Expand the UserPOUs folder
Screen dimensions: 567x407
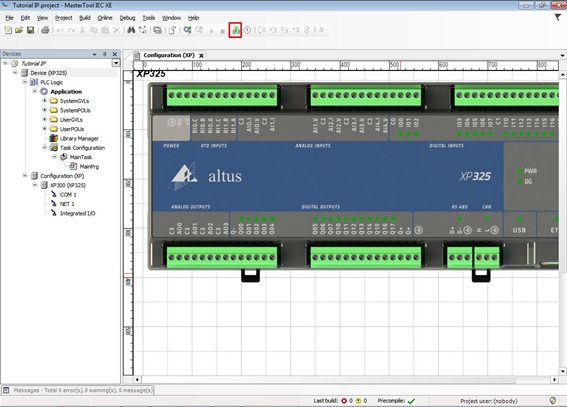click(x=44, y=129)
